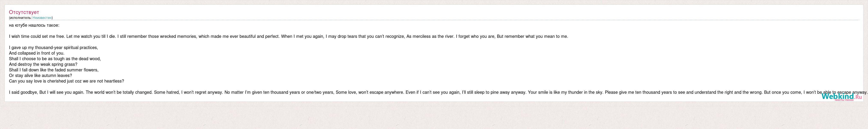This screenshot has width=868, height=129.
Task: Click the 'Неизвестен' artist link
Action: (42, 18)
